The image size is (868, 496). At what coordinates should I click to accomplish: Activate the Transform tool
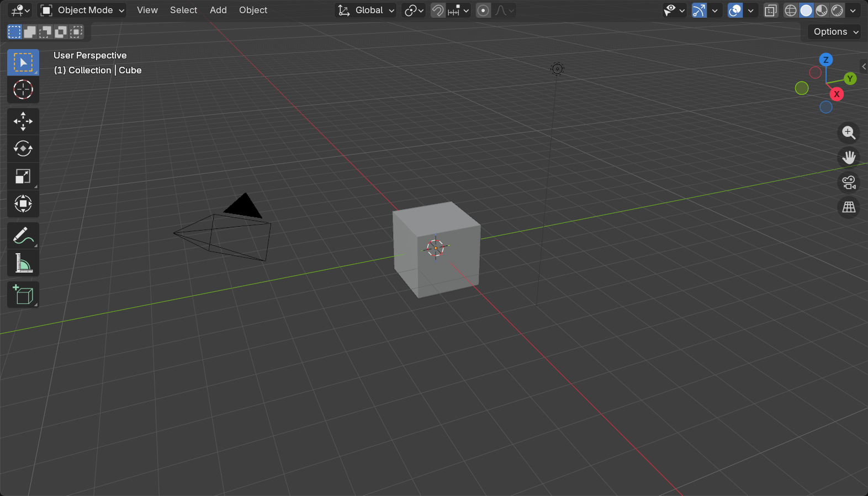click(x=23, y=204)
